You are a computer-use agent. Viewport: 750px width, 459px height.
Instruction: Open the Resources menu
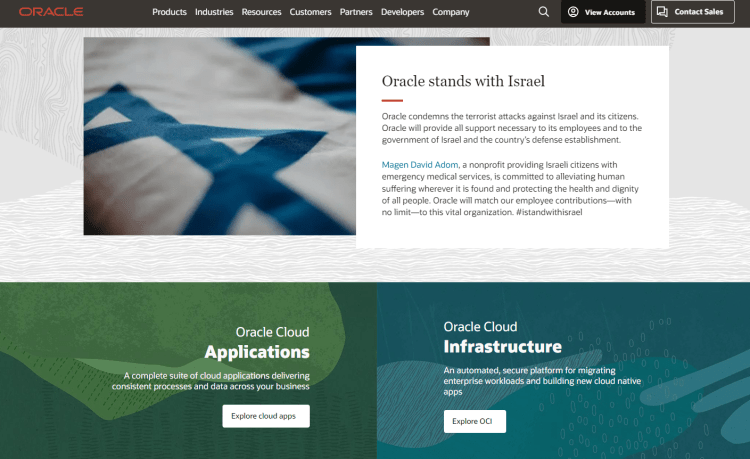point(261,12)
